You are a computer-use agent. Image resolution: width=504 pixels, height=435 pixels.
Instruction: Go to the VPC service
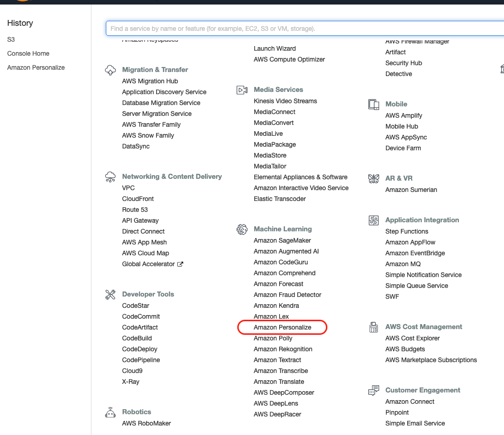[x=128, y=188]
